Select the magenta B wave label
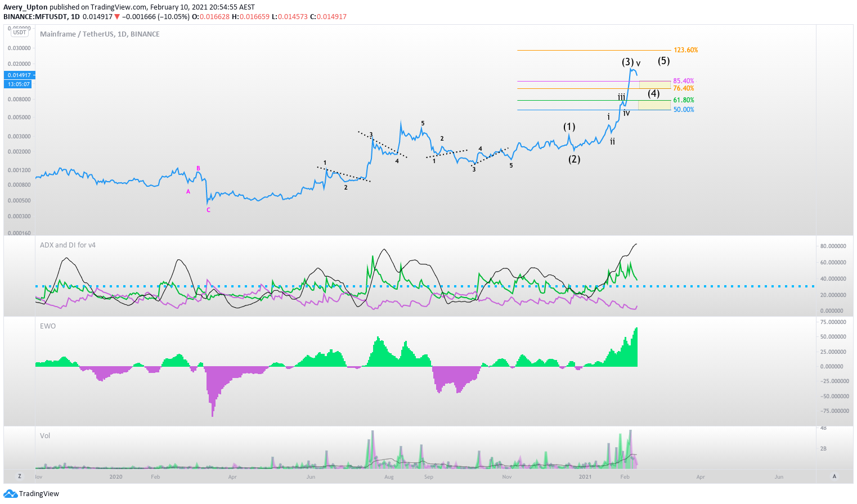 click(198, 168)
